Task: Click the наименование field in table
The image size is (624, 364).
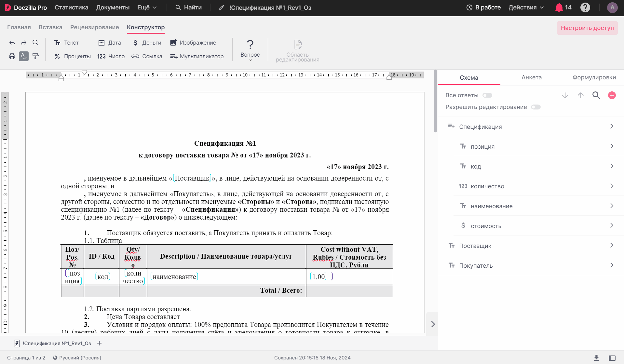Action: pos(174,276)
